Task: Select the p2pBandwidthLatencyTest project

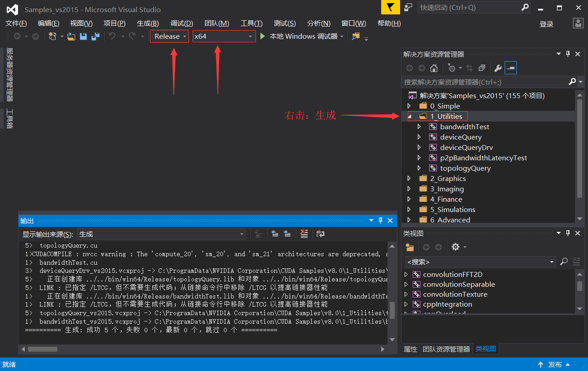Action: click(x=483, y=158)
